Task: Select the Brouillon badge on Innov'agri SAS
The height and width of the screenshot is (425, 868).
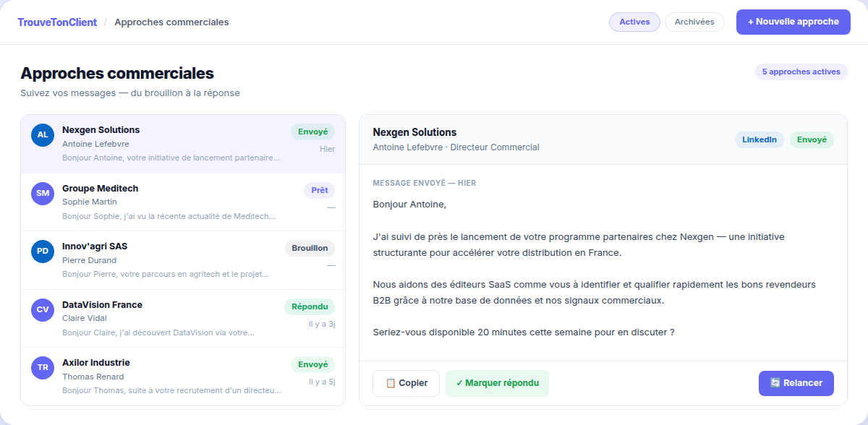Action: point(310,248)
